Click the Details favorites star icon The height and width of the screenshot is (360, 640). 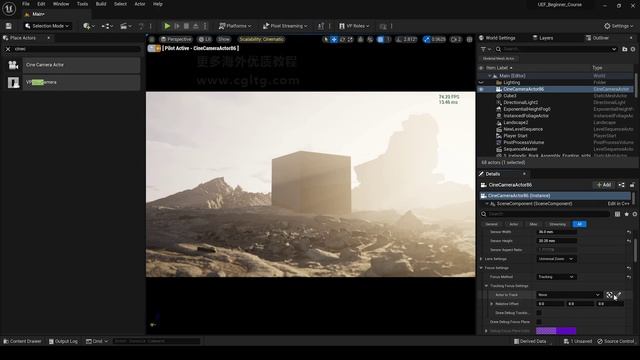click(626, 214)
